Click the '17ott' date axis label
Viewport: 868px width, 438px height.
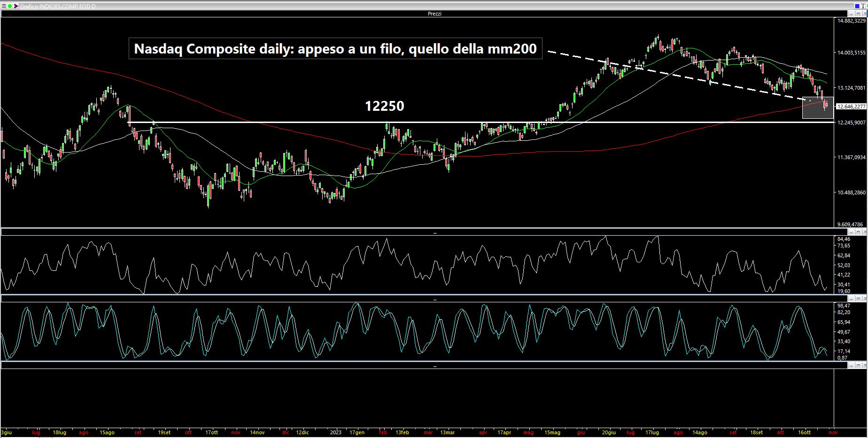pos(211,432)
